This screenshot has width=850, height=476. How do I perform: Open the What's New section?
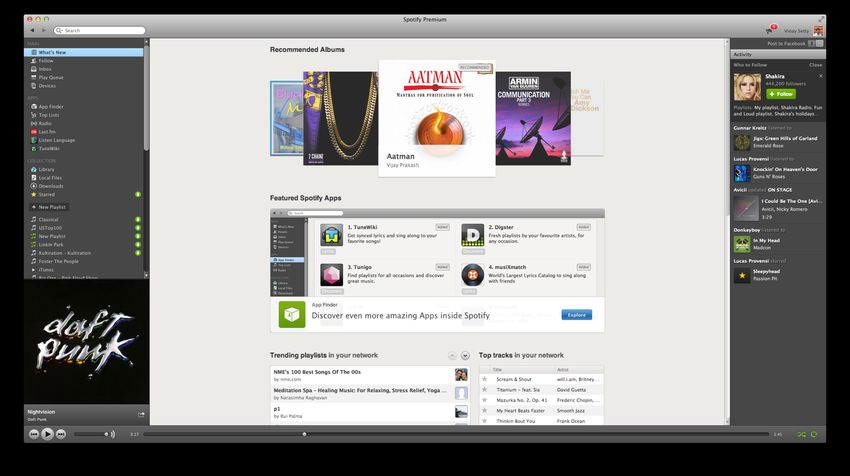83,53
